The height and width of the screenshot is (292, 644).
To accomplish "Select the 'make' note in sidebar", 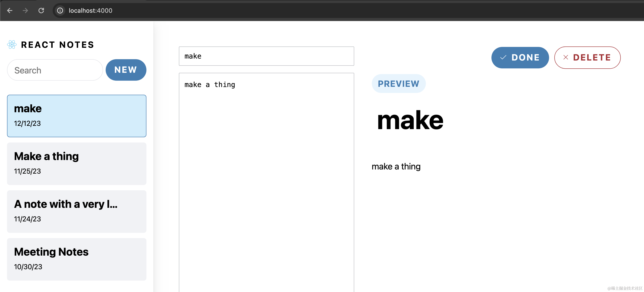I will 76,116.
